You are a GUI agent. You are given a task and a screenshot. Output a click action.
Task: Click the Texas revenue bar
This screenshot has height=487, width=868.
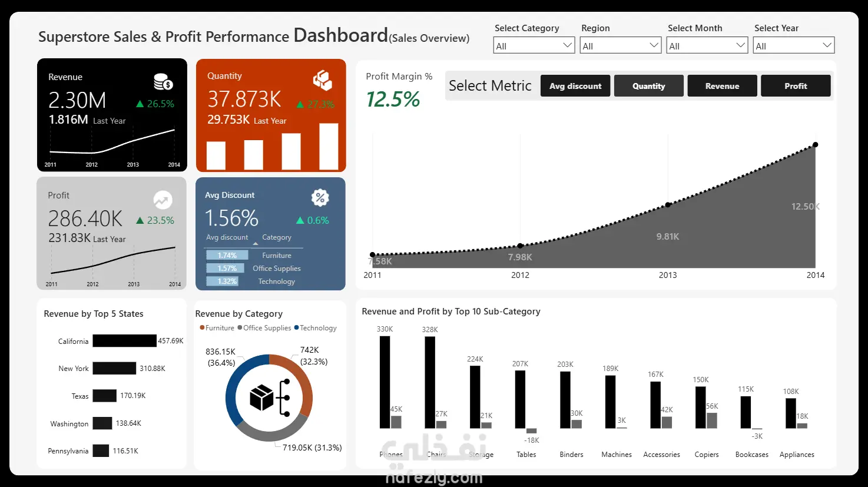coord(105,396)
